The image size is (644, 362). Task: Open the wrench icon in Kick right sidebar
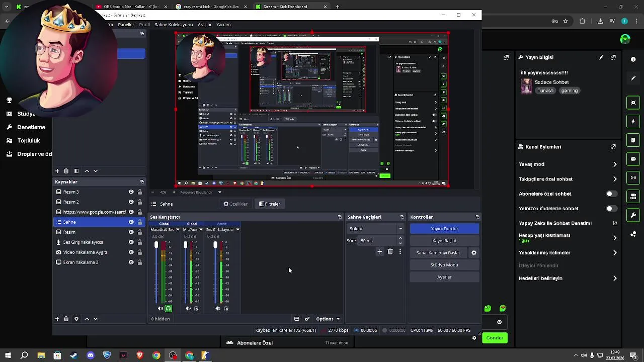tap(633, 215)
